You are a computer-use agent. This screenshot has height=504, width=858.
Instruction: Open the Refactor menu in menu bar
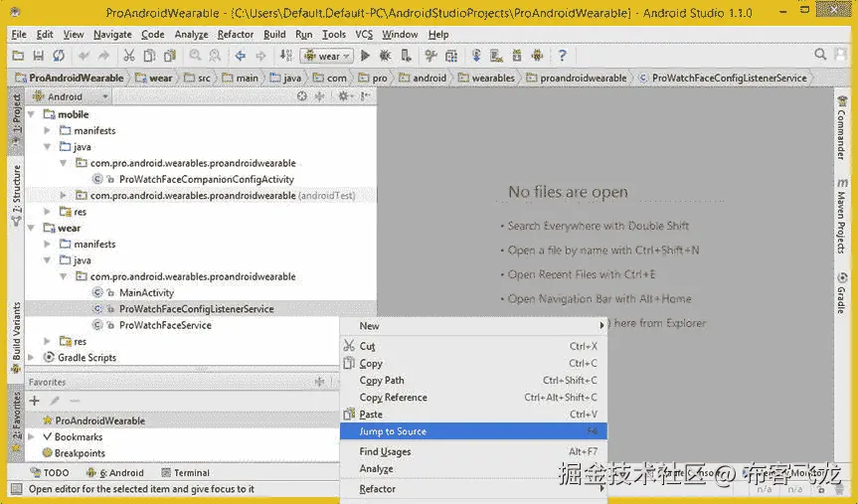coord(236,34)
